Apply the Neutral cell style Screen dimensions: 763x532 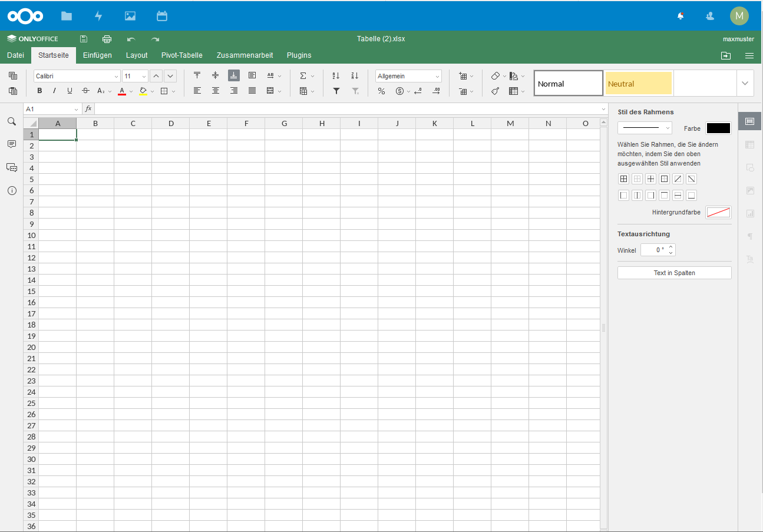tap(638, 84)
